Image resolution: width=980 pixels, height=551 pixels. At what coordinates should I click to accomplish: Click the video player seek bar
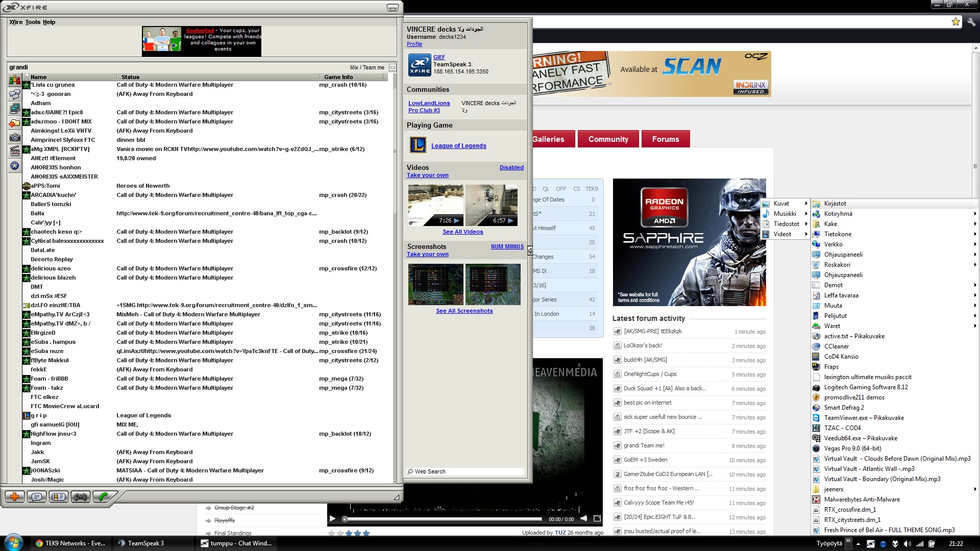442,519
